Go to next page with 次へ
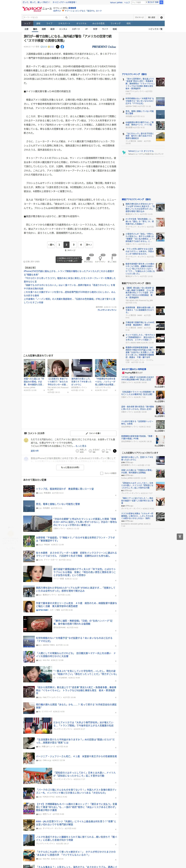 89,245
